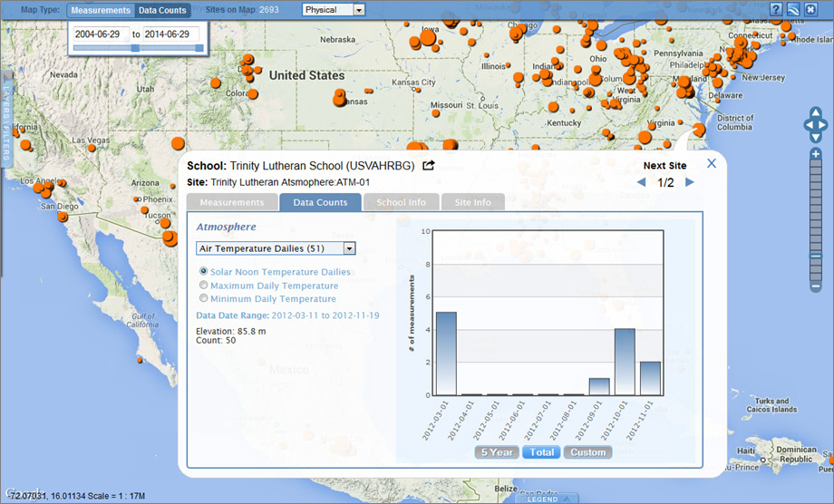Screen dimensions: 834x504
Task: Click the Custom chart range button
Action: pos(587,452)
